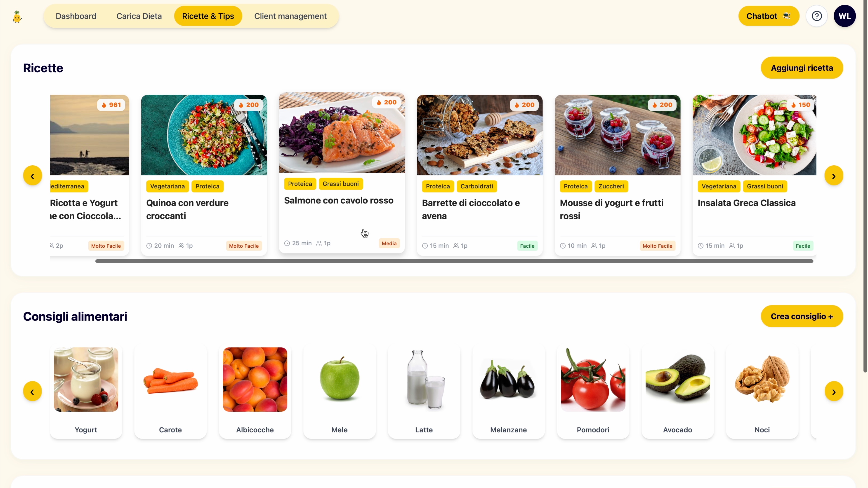868x488 pixels.
Task: Click the Crea consiglio + button
Action: pyautogui.click(x=802, y=316)
